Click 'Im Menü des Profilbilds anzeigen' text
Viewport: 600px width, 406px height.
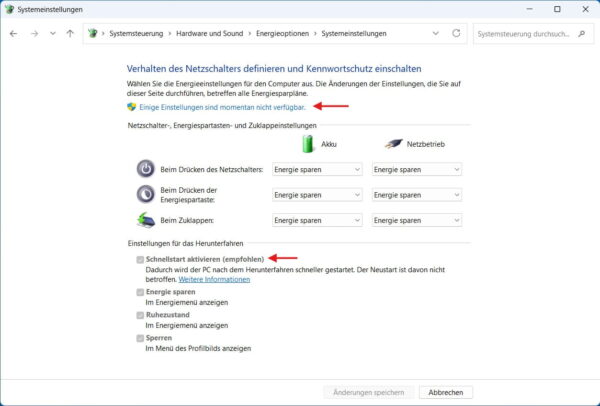(x=198, y=349)
